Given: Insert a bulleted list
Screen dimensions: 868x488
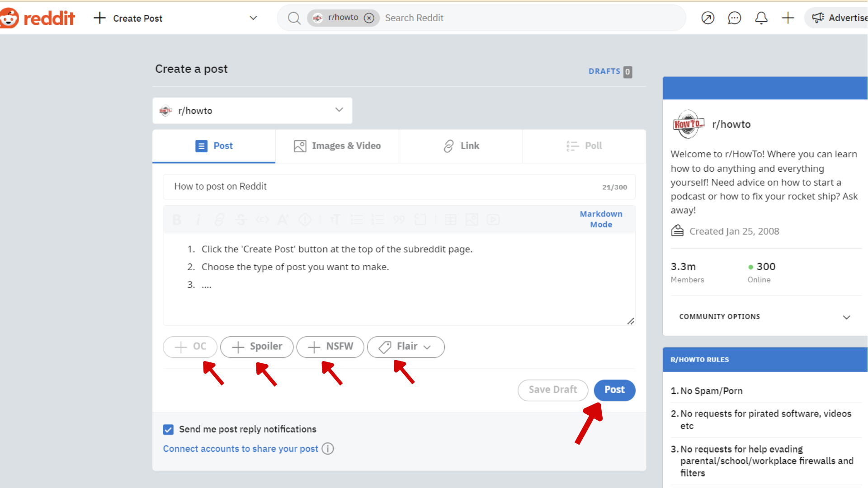Looking at the screenshot, I should click(357, 220).
